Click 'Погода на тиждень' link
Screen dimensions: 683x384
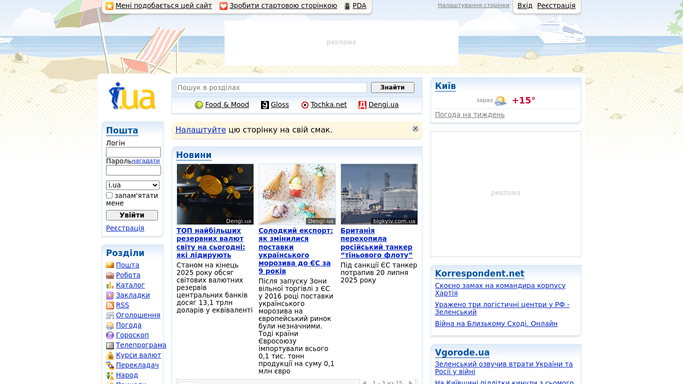[470, 115]
